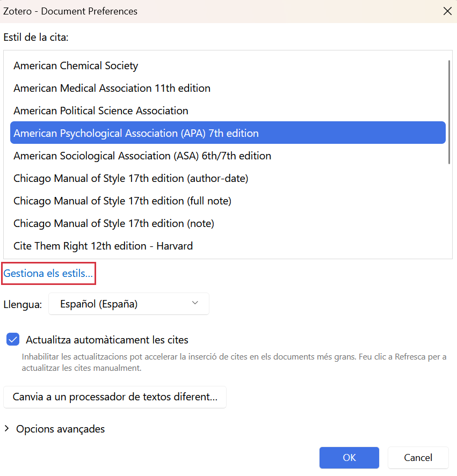This screenshot has height=476, width=457.
Task: Choose American Medical Association 11th edition
Action: click(228, 88)
